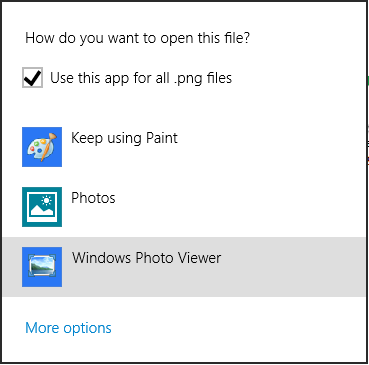The image size is (369, 365).
Task: Click the landscape picture in Photo Viewer icon
Action: [x=42, y=266]
